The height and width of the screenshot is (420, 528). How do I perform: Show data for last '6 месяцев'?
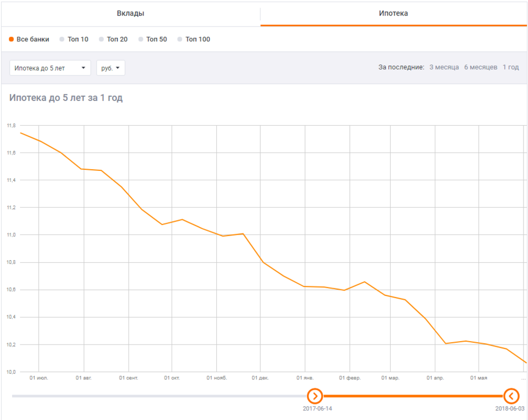coord(481,67)
